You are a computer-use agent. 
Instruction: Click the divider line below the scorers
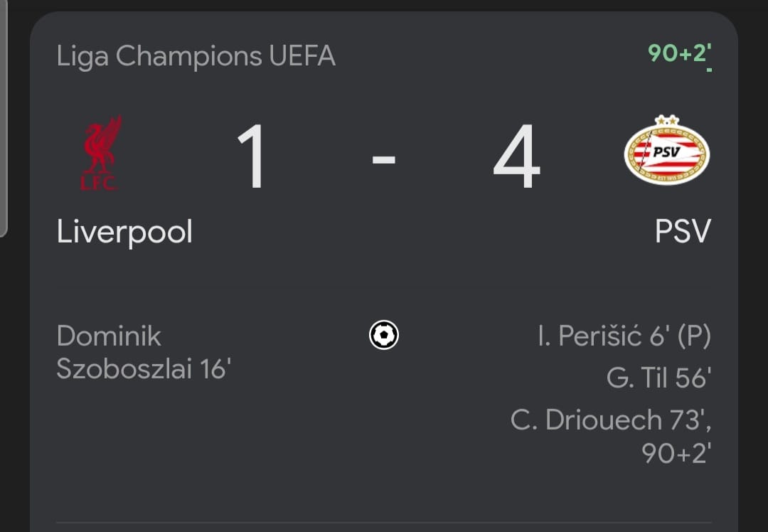pyautogui.click(x=384, y=523)
